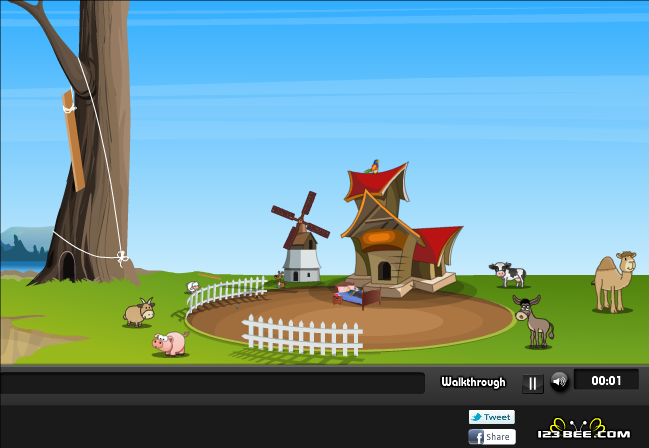Click the orange stick on the grass
Screen dimensions: 649x448
coord(209,276)
